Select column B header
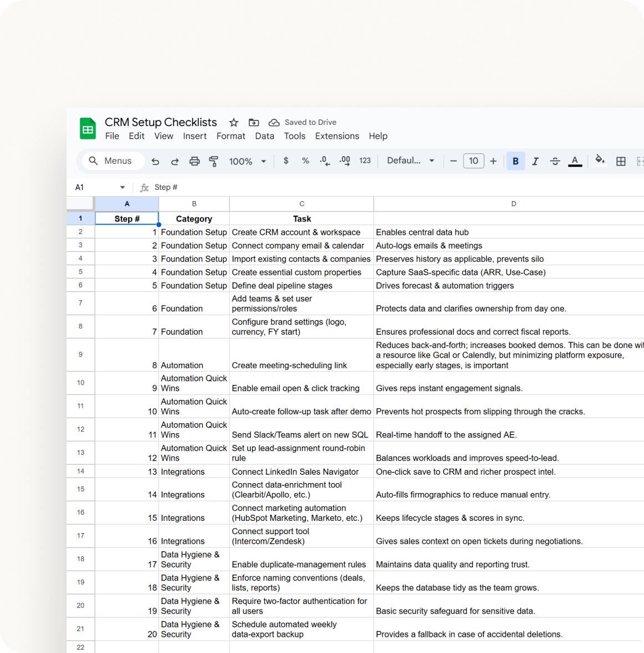This screenshot has width=644, height=653. pyautogui.click(x=194, y=204)
